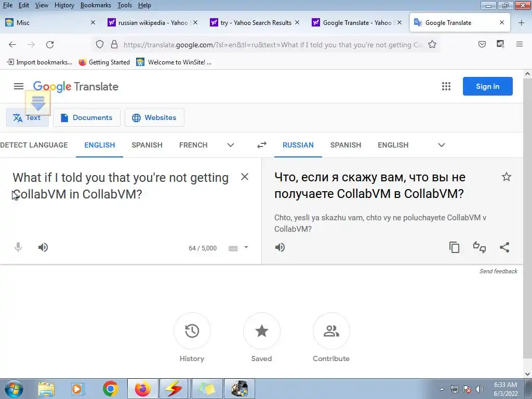Open the Help menu

coord(144,5)
